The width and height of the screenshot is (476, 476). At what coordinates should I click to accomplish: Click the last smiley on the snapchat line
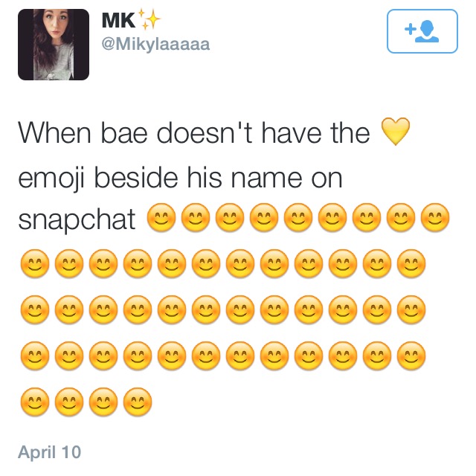point(435,217)
